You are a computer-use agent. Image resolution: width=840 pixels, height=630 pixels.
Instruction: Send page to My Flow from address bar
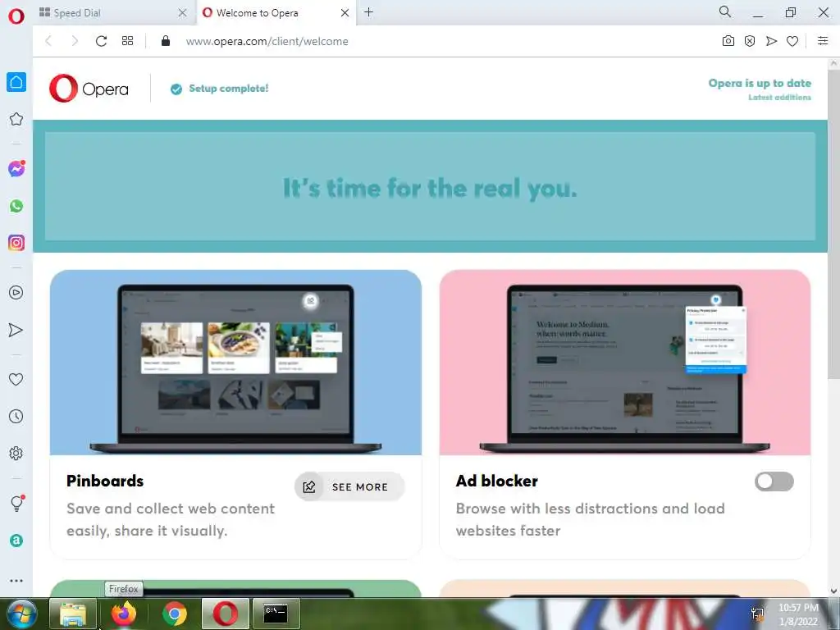click(x=771, y=41)
